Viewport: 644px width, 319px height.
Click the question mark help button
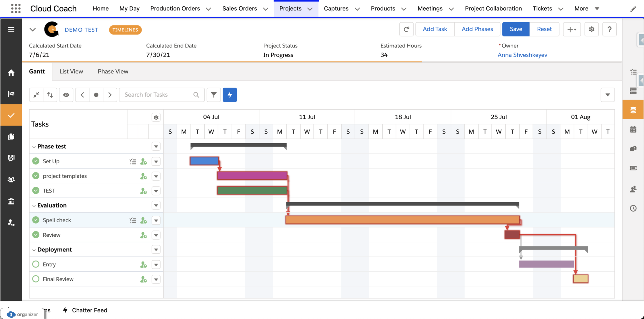pyautogui.click(x=609, y=29)
